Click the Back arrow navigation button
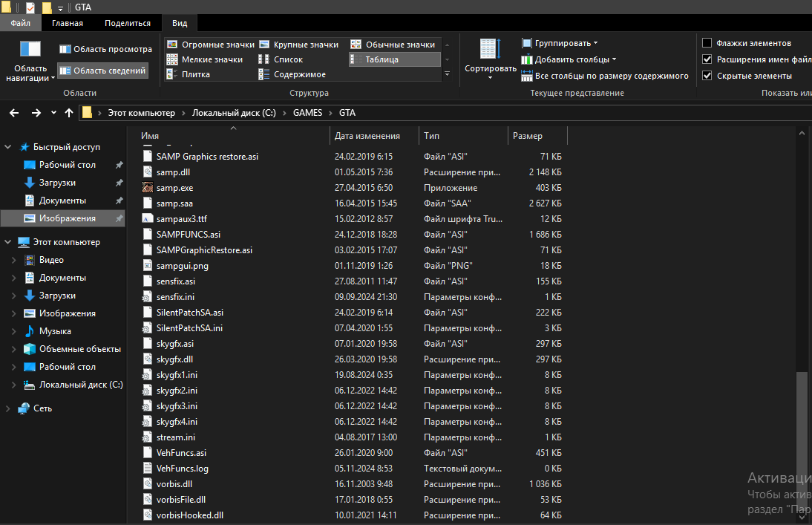 tap(14, 113)
